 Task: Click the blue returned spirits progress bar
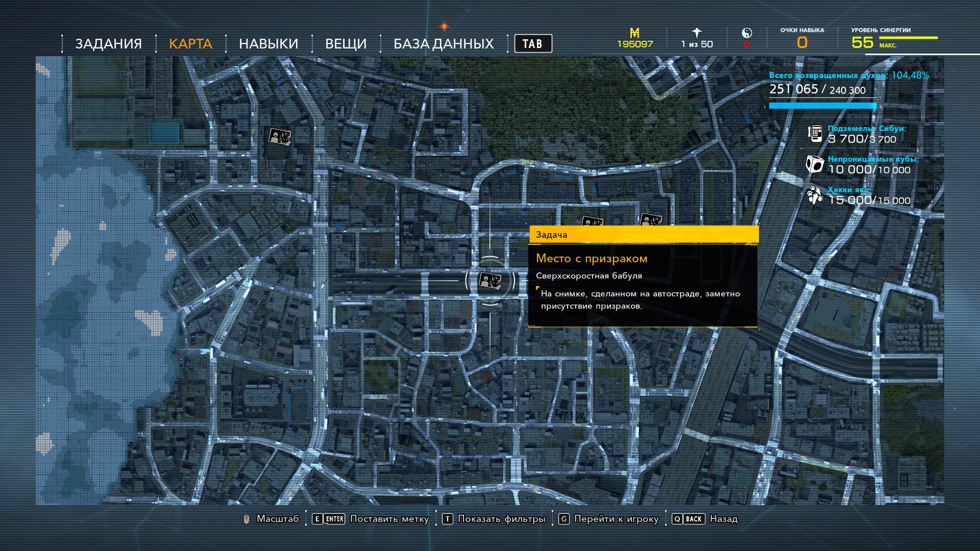(822, 106)
